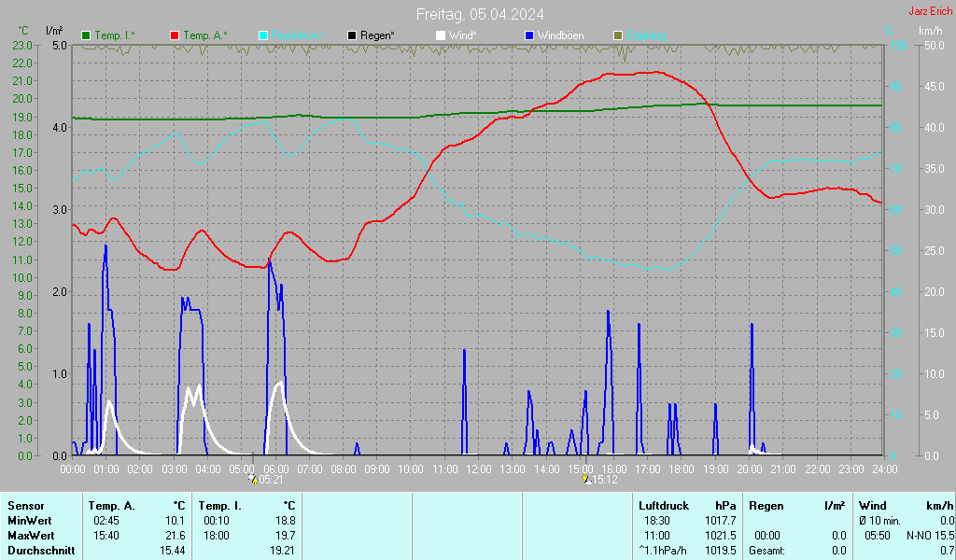This screenshot has width=956, height=560.
Task: Click the chart title 'Freitag, 05.04.2024'
Action: tap(480, 14)
